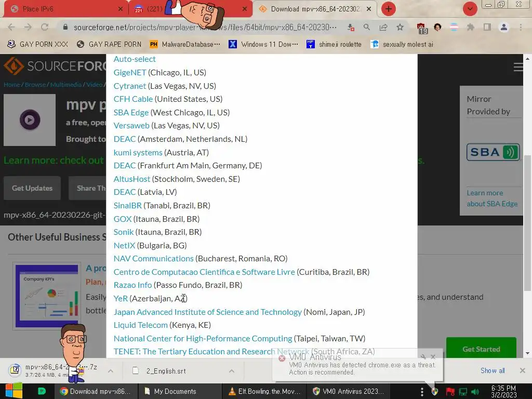Open the extension with the 19 badge
The width and height of the screenshot is (532, 399).
click(422, 28)
